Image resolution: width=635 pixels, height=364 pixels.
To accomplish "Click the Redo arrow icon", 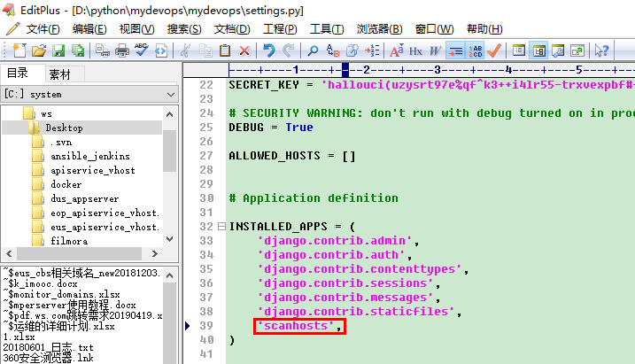I will pos(289,50).
